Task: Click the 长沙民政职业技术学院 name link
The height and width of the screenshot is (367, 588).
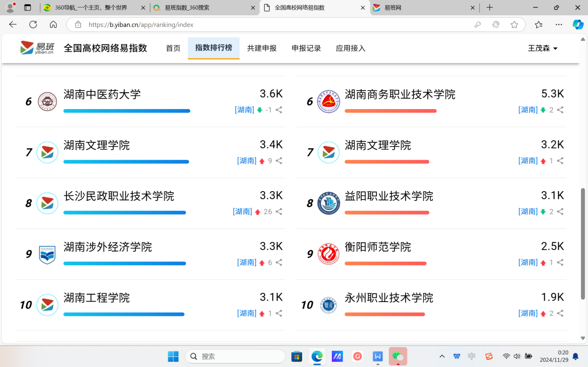Action: tap(119, 196)
